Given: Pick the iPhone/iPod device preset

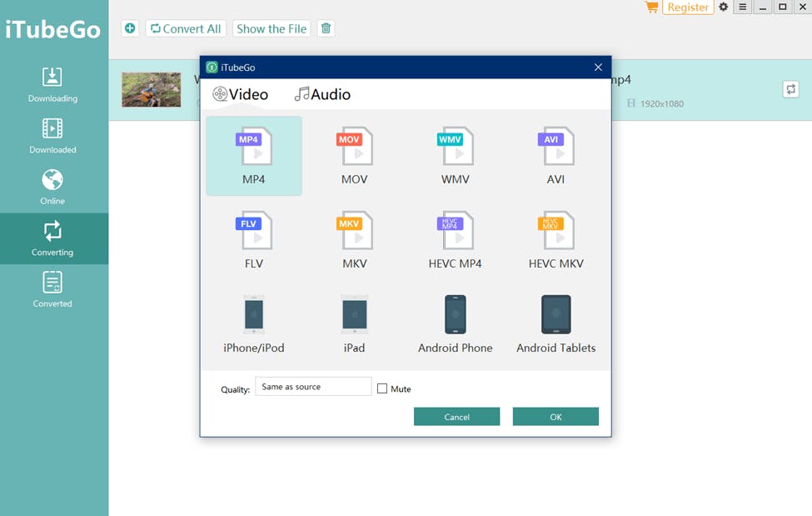Looking at the screenshot, I should pos(254,324).
